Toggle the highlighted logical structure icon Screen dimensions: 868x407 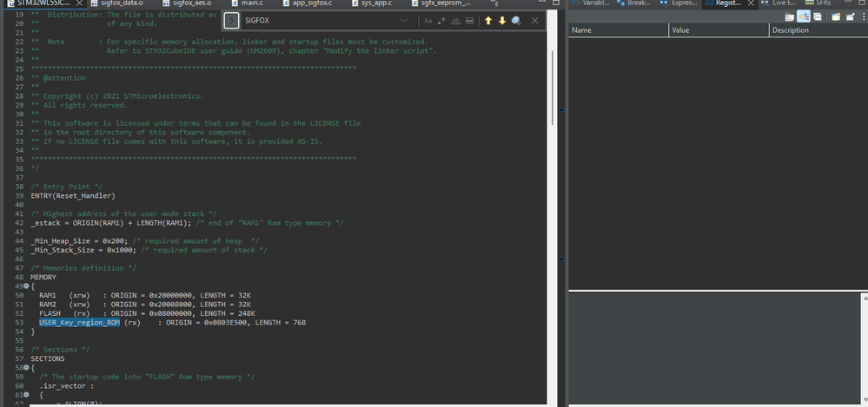point(804,16)
